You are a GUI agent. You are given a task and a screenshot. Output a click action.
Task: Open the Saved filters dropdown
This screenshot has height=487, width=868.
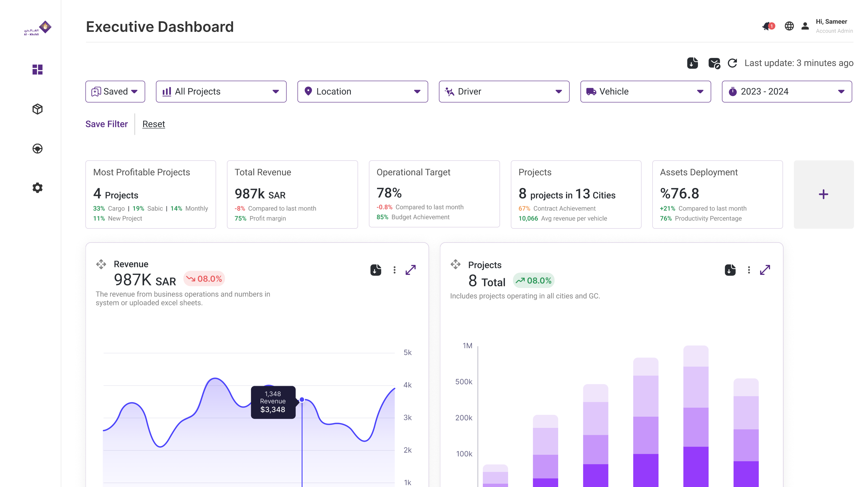pyautogui.click(x=115, y=91)
